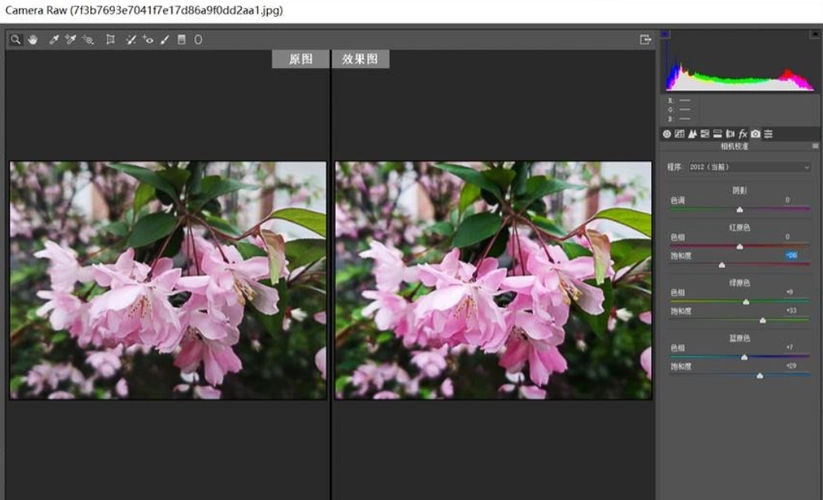Open the Camera Calibration panel options menu

click(x=815, y=146)
